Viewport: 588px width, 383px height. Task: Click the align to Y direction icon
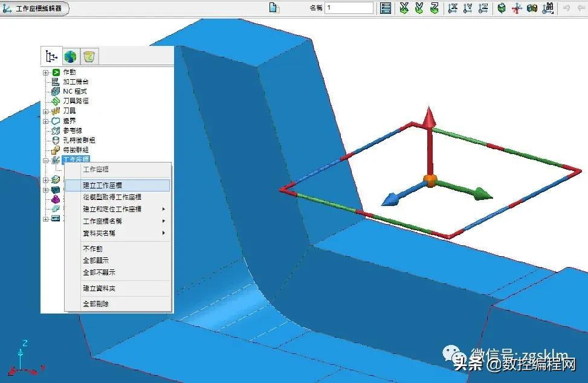point(468,8)
